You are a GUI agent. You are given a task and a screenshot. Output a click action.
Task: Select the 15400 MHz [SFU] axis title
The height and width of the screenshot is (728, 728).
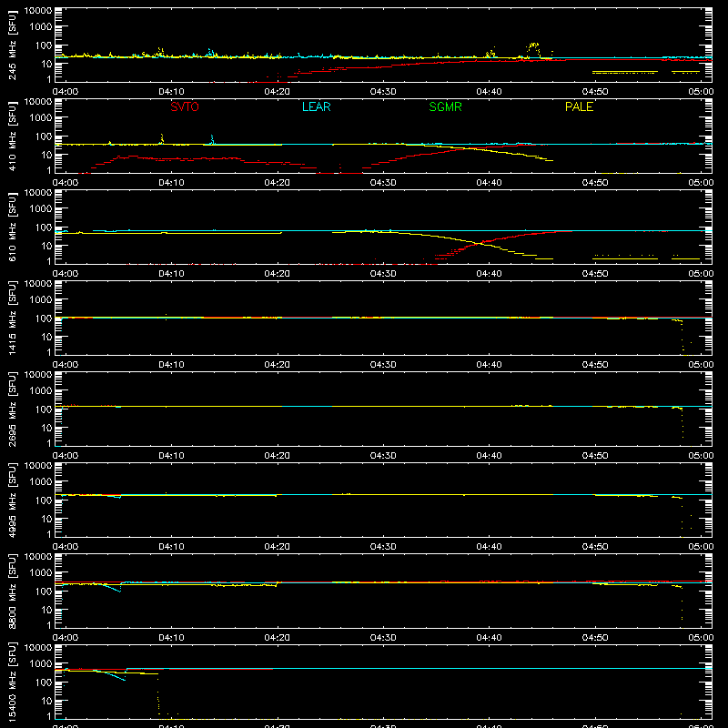pos(13,682)
